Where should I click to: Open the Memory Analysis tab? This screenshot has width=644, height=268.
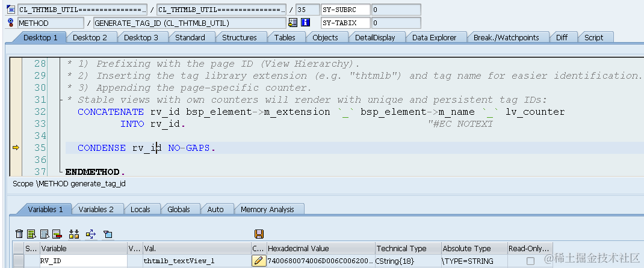(267, 209)
